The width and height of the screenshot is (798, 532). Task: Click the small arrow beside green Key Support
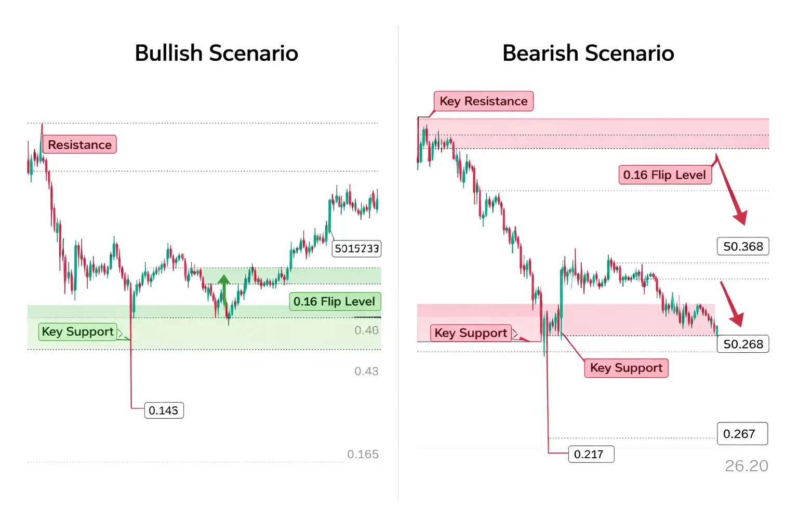(x=120, y=333)
